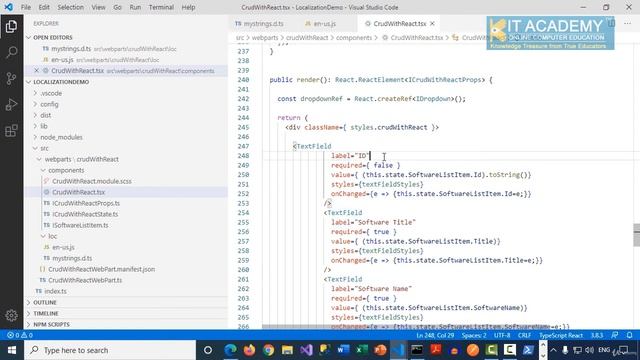Open Visual Studio from taskbar
The height and width of the screenshot is (360, 640).
[x=306, y=350]
